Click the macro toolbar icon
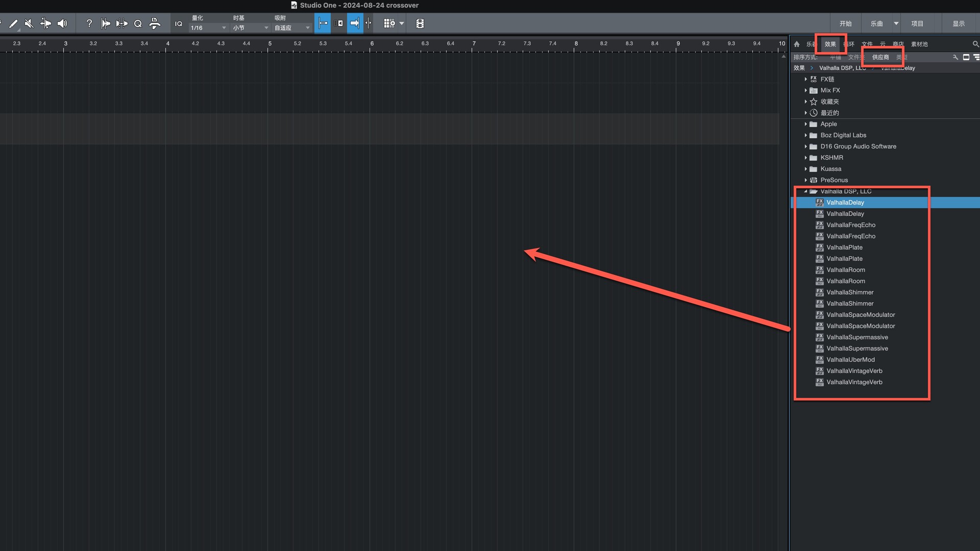The height and width of the screenshot is (551, 980). coord(155,23)
